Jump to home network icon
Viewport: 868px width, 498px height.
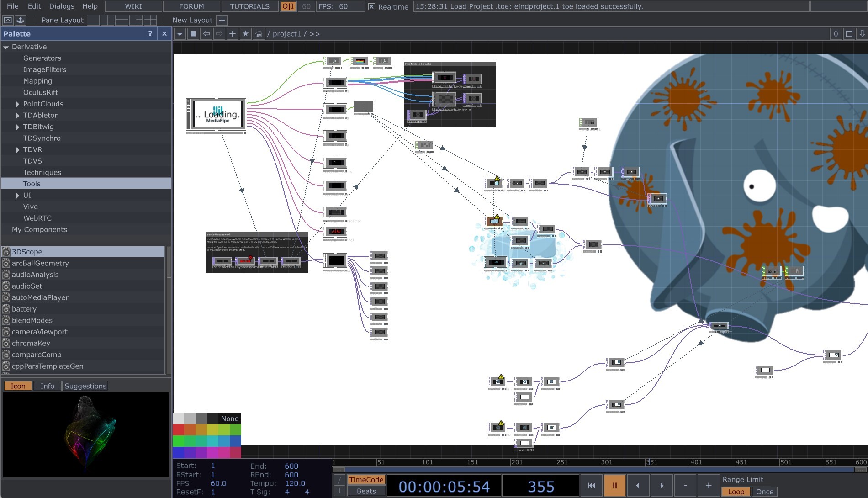point(259,34)
